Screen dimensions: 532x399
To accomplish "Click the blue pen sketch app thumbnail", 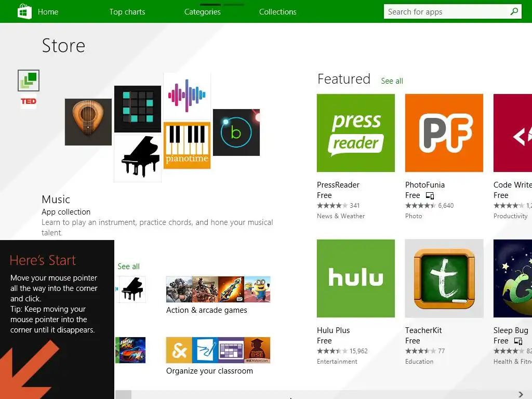I will point(205,350).
